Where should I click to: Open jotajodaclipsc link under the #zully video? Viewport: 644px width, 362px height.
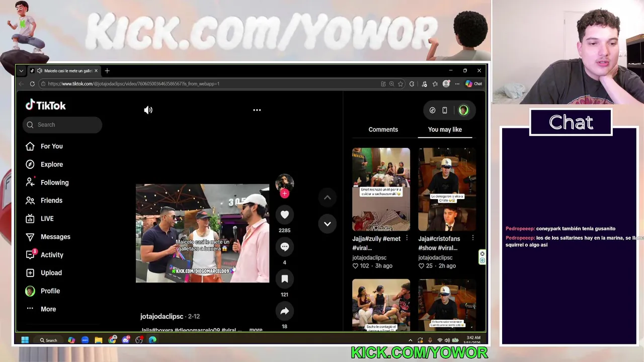(369, 257)
